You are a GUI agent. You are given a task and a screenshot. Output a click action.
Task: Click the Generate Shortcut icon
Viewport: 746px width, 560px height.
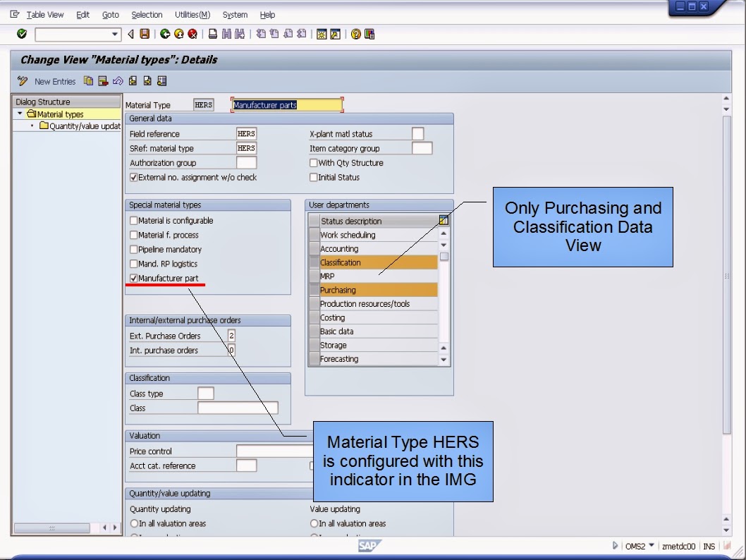click(336, 34)
